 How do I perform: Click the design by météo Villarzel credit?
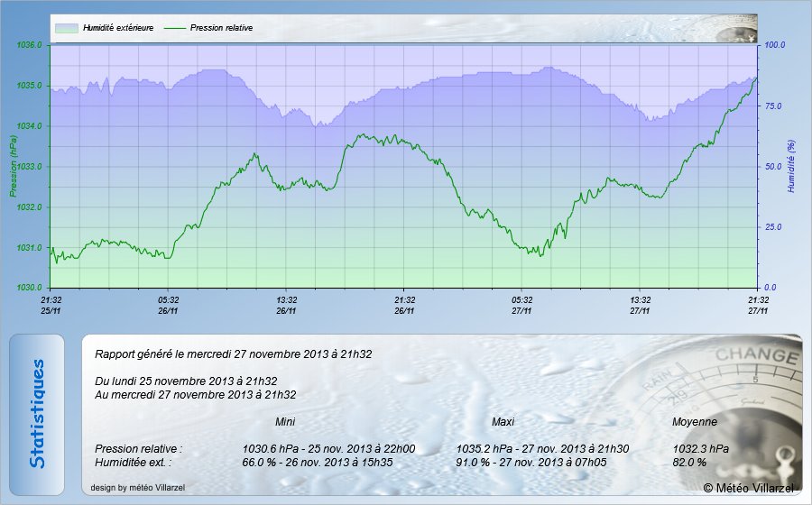131,488
